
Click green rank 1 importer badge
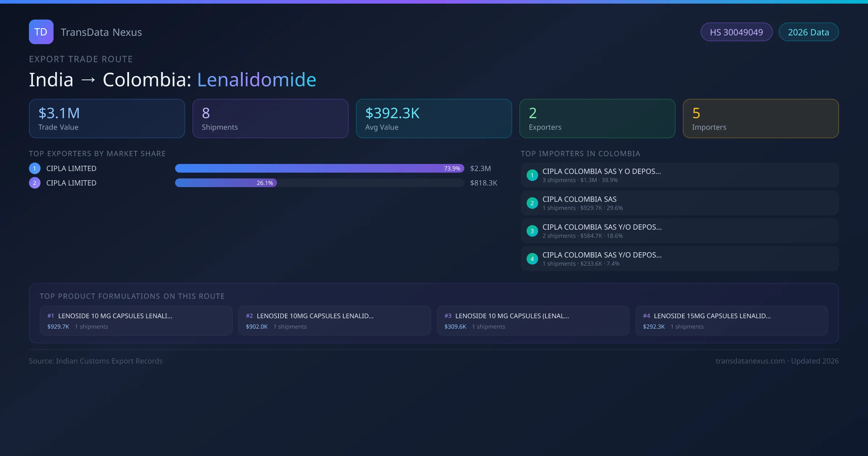[x=532, y=175]
